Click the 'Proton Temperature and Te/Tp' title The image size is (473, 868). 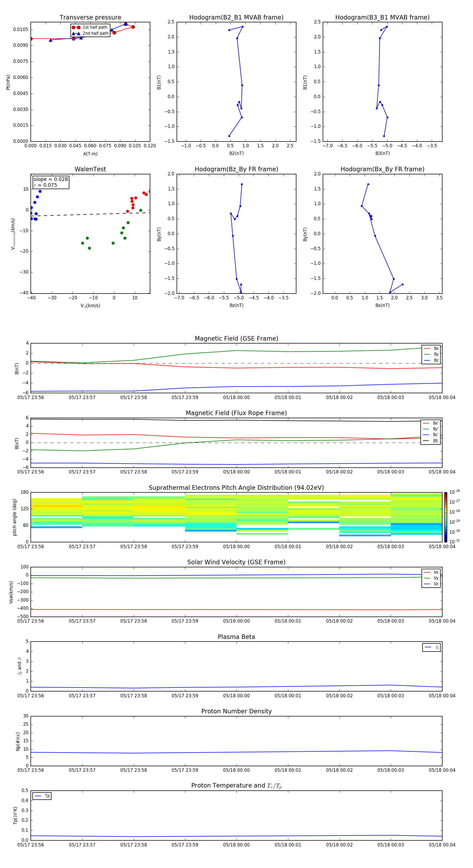coord(236,785)
